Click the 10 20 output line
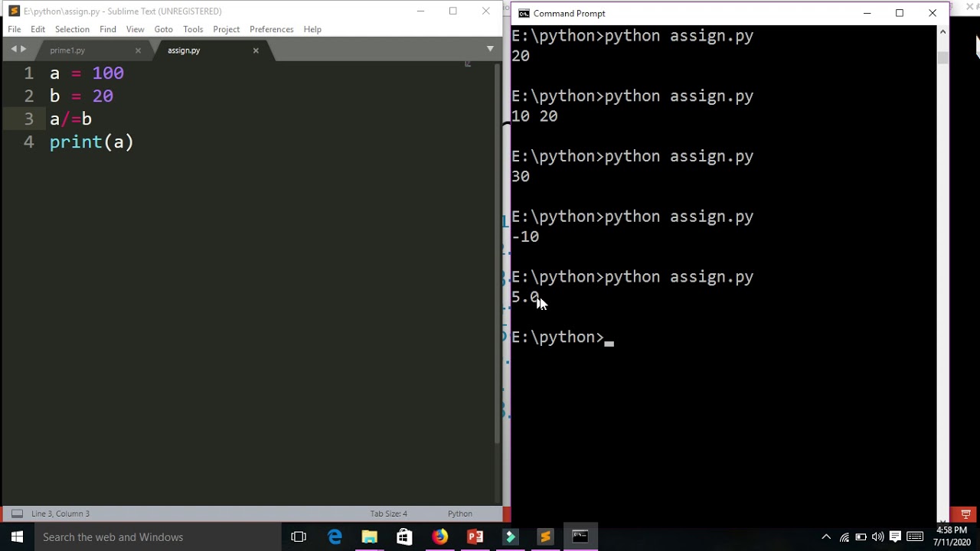 [x=534, y=116]
